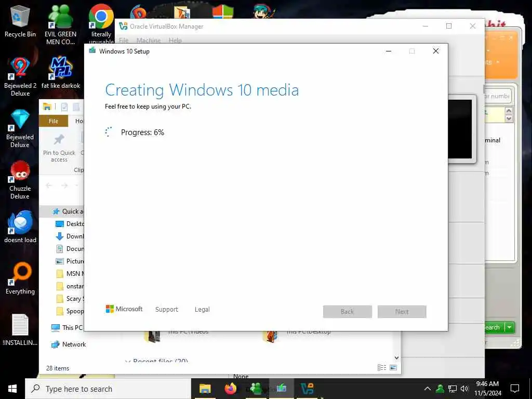Click the taskbar clock showing 9:46 AM
This screenshot has width=532, height=399.
pyautogui.click(x=487, y=389)
